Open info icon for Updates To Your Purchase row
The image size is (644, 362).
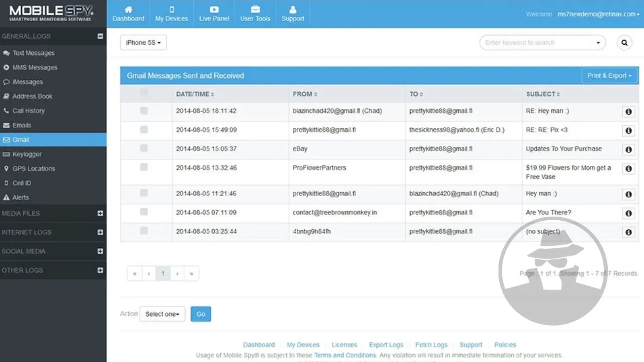628,150
